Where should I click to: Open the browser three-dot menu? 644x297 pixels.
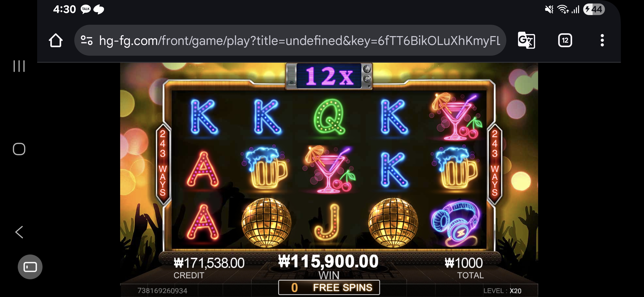coord(602,40)
